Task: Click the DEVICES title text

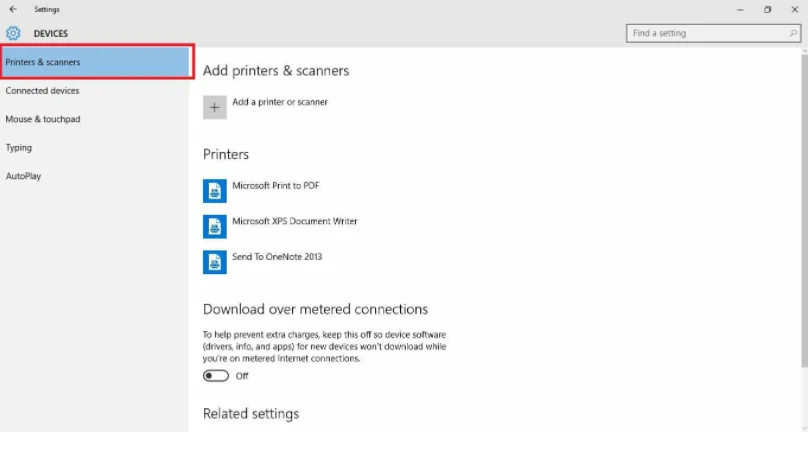Action: [51, 33]
